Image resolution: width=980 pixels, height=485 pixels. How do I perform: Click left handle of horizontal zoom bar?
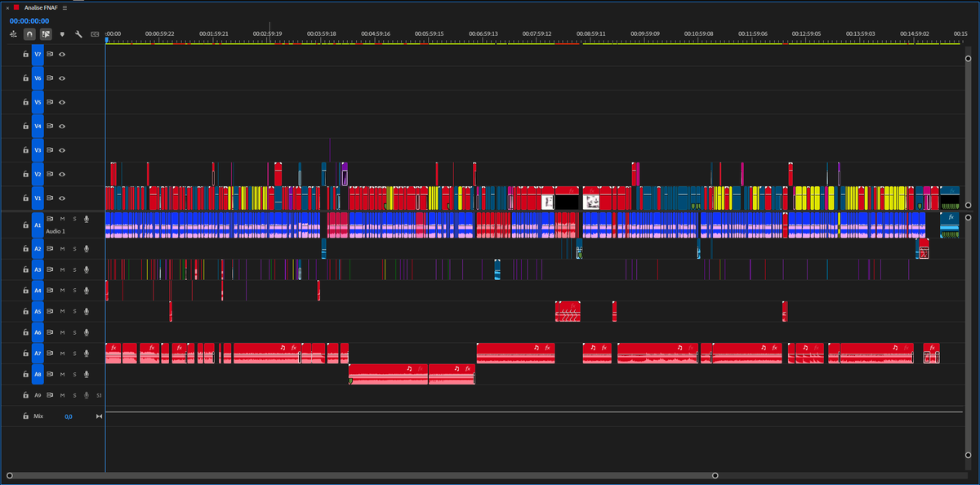click(x=10, y=475)
